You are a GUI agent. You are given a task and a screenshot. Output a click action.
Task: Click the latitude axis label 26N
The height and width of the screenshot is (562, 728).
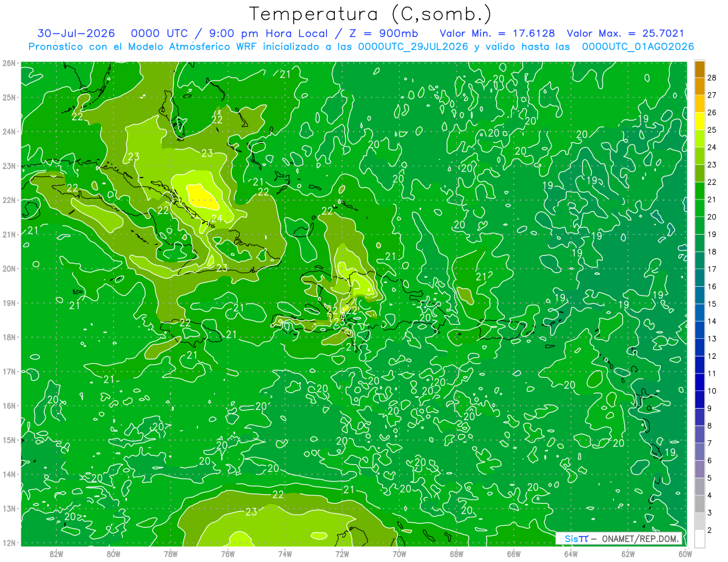point(8,63)
